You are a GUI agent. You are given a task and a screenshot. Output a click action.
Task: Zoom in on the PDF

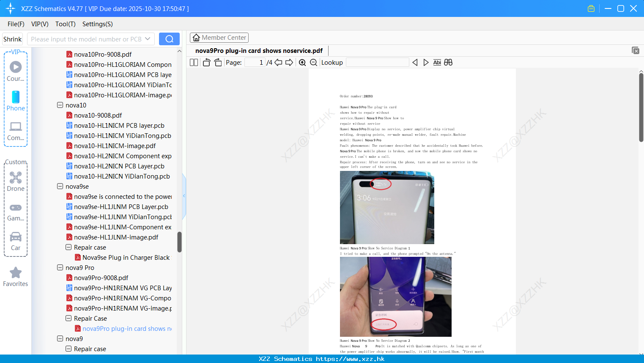tap(302, 63)
